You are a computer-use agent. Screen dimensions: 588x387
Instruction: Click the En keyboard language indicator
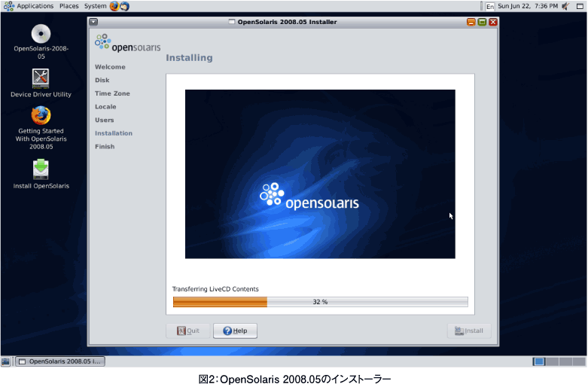490,6
